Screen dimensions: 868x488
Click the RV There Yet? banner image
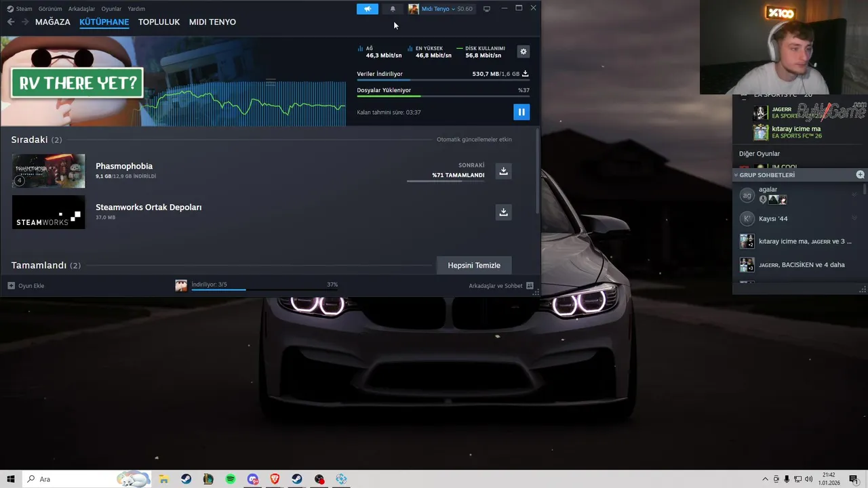[173, 81]
